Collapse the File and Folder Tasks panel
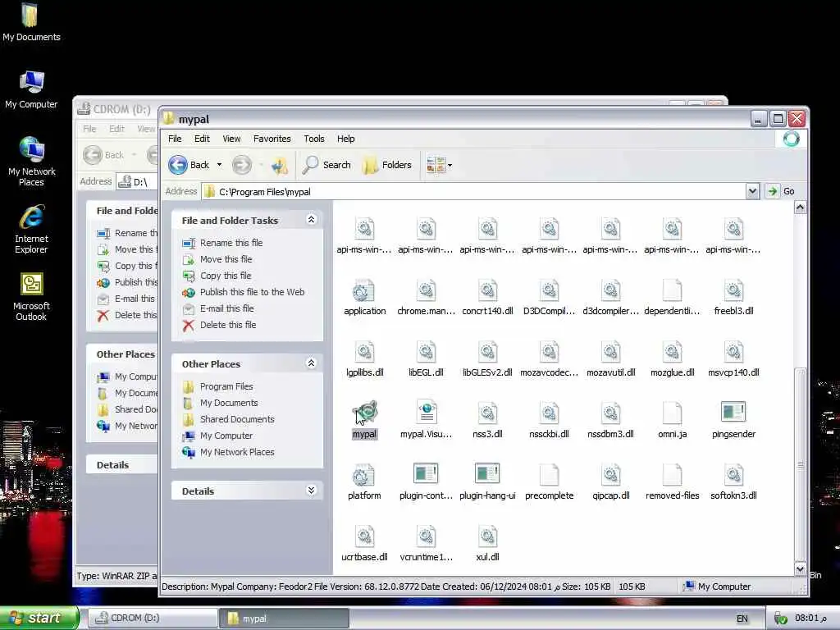Screen dimensions: 840x630 coord(311,220)
